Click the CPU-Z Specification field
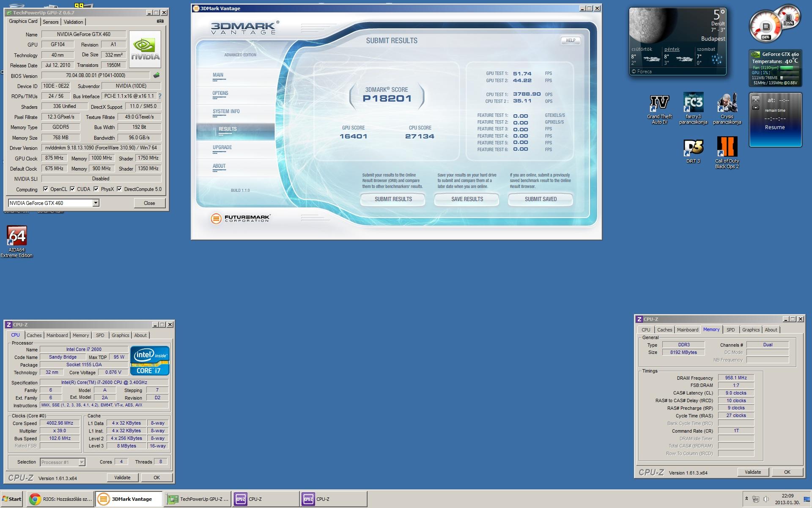Viewport: 812px width, 508px height. [104, 382]
